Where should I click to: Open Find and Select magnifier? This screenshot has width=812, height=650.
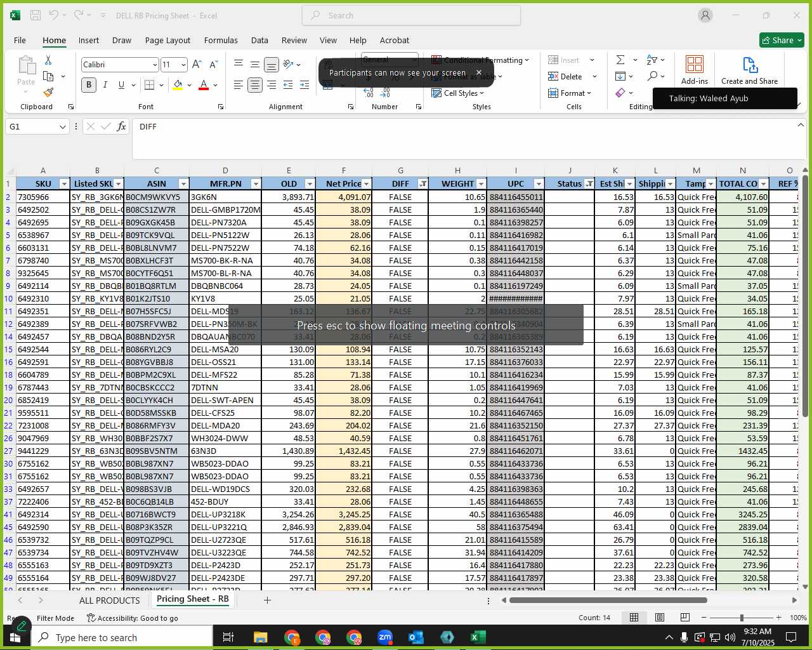[652, 76]
